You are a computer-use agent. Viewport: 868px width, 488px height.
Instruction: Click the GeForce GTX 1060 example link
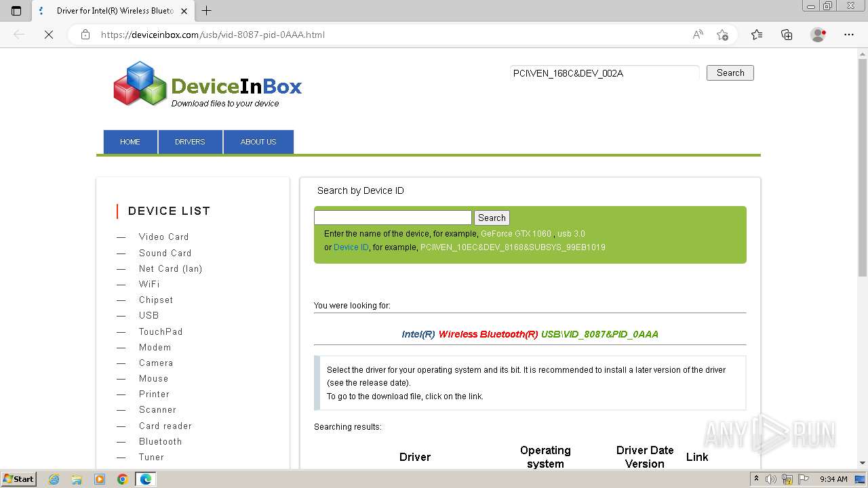(x=516, y=234)
